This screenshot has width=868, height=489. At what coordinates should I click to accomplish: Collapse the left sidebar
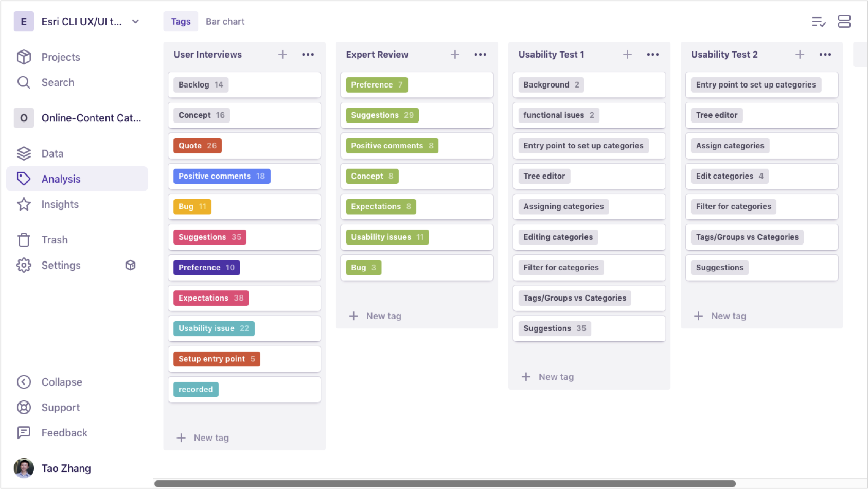coord(61,382)
